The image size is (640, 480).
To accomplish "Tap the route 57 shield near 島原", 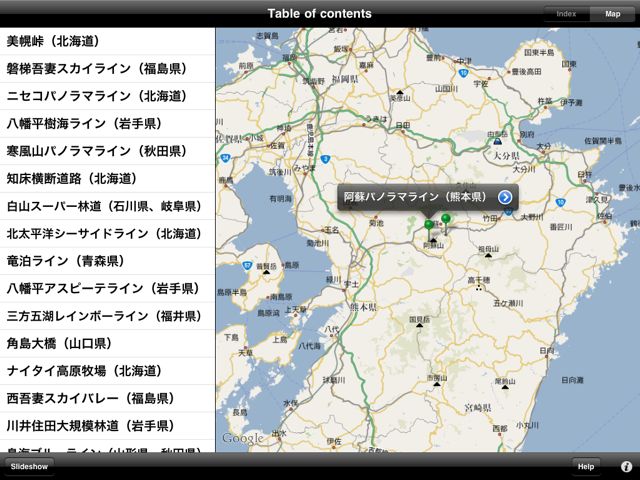I will 247,266.
